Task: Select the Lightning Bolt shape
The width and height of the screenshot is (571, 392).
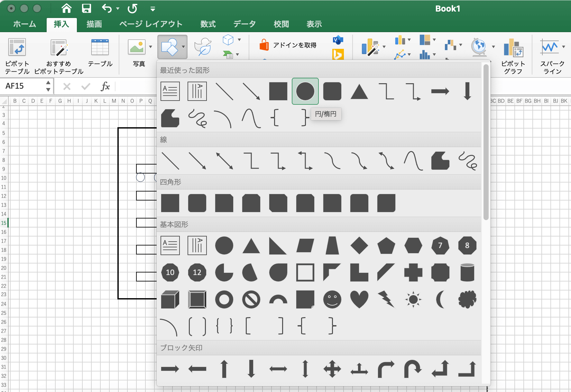Action: click(x=386, y=299)
